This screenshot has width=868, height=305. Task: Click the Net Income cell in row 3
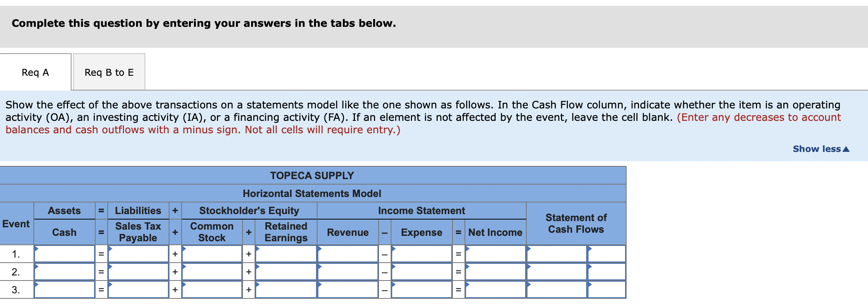coord(496,289)
